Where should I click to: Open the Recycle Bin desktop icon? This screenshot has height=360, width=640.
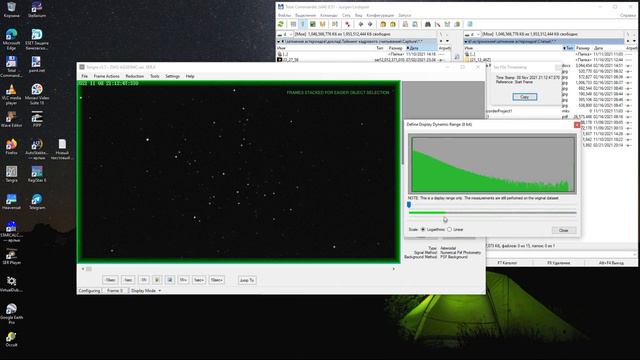coord(11,10)
